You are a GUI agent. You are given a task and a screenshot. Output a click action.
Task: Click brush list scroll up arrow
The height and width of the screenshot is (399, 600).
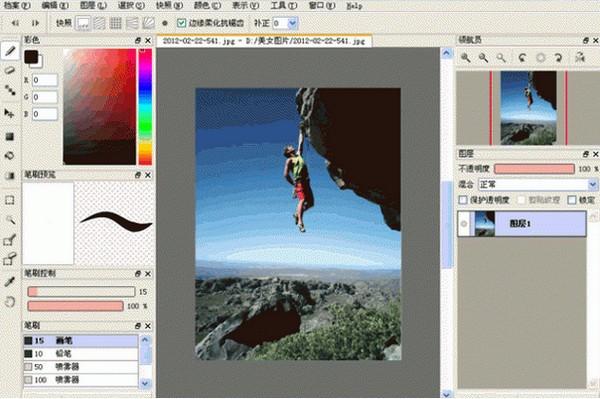coord(145,340)
